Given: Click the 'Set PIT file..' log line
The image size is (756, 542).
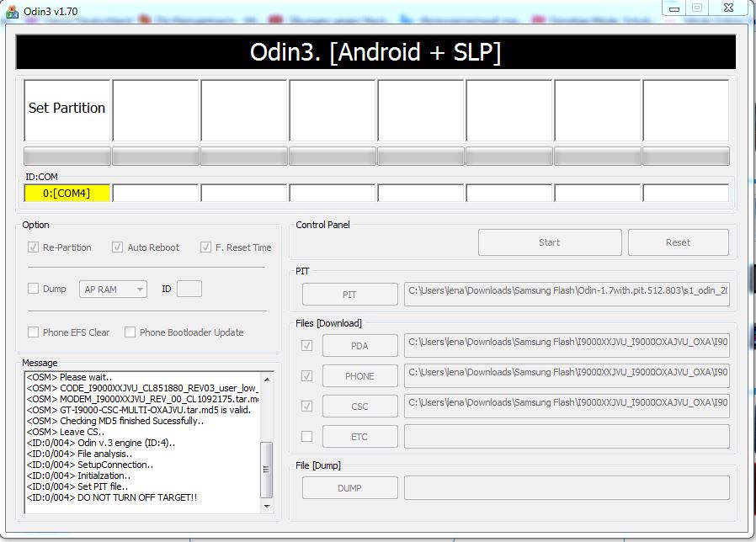Looking at the screenshot, I should (77, 486).
